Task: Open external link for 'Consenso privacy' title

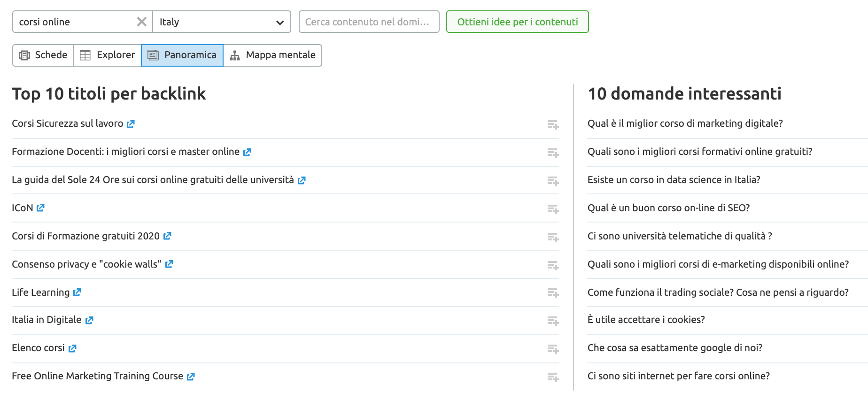Action: [x=170, y=264]
